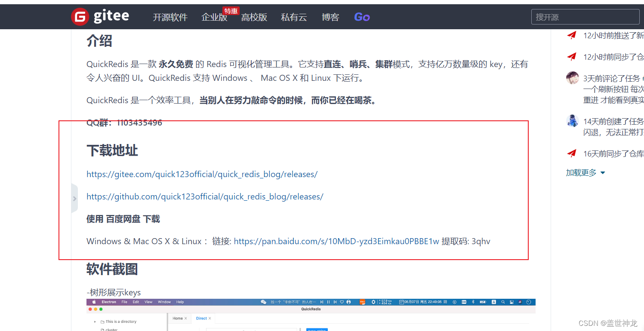Open the 企业版 navigation item
This screenshot has height=331, width=644.
[214, 17]
